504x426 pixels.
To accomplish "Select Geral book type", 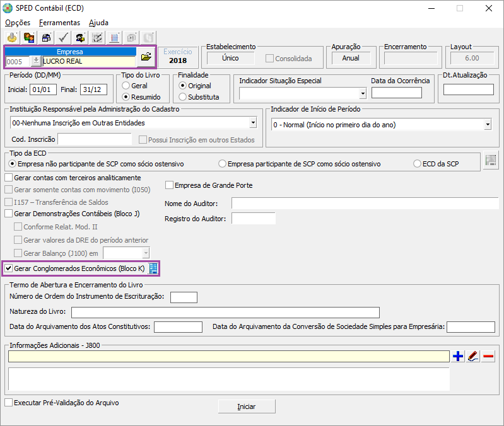I will [135, 86].
